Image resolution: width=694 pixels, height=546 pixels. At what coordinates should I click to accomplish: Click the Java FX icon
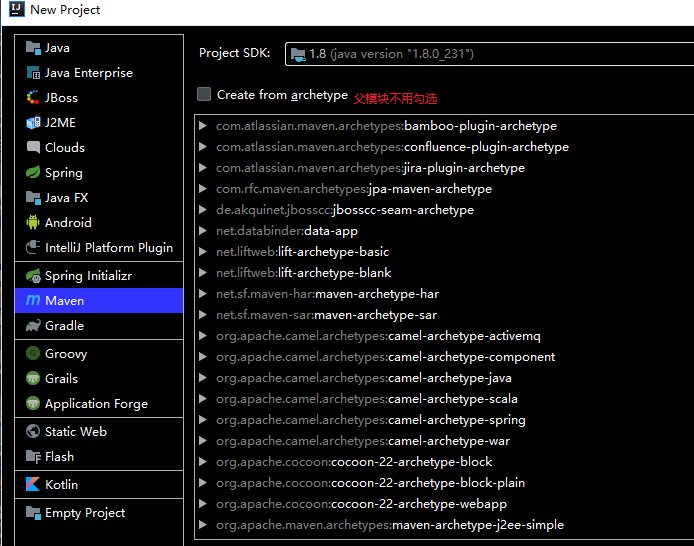[x=33, y=197]
